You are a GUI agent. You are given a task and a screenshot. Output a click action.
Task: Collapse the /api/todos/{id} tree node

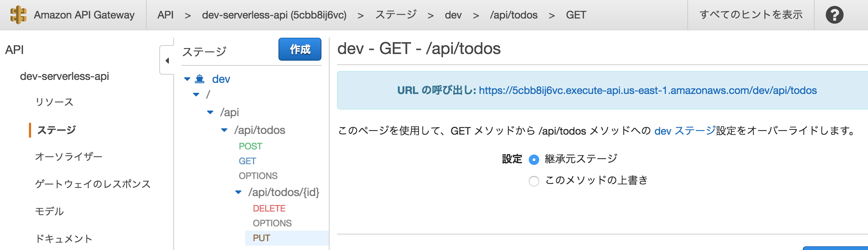coord(238,192)
